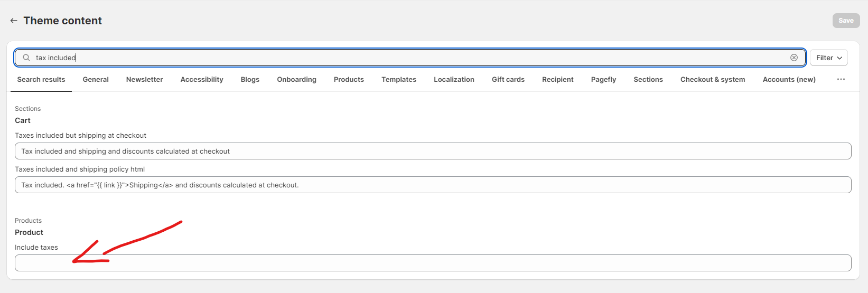Open the more tabs ellipsis menu

click(841, 79)
